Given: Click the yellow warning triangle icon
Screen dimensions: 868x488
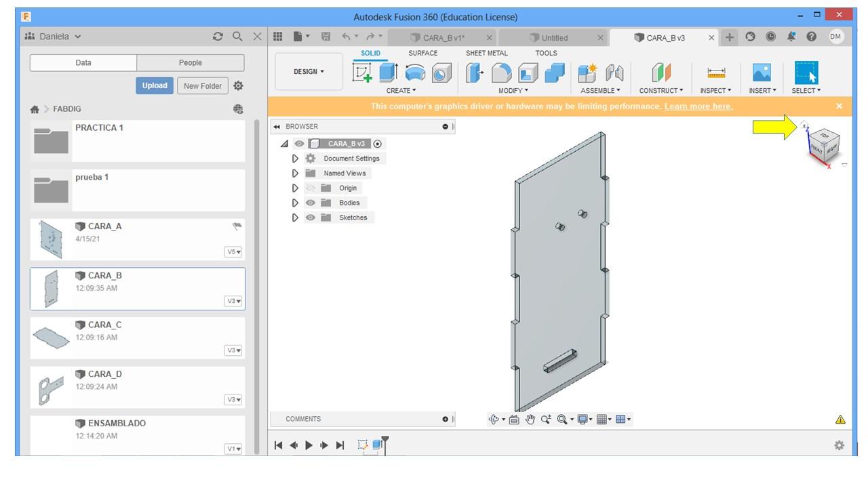Looking at the screenshot, I should (x=840, y=420).
